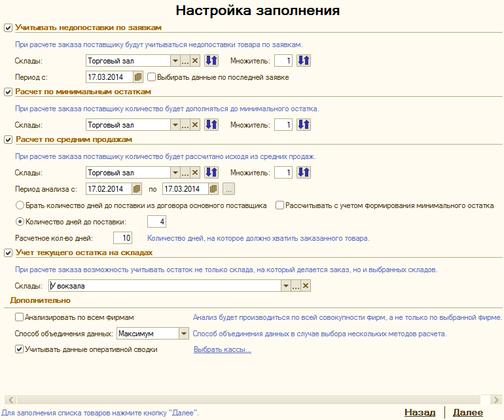This screenshot has height=420, width=504.
Task: Click horizontal scrollbar right arrow
Action: coord(496,400)
